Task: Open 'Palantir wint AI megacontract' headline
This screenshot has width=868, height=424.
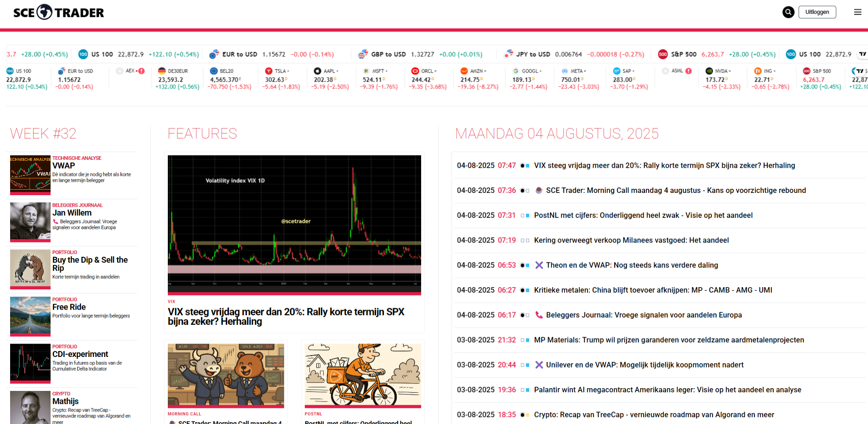Action: point(668,390)
